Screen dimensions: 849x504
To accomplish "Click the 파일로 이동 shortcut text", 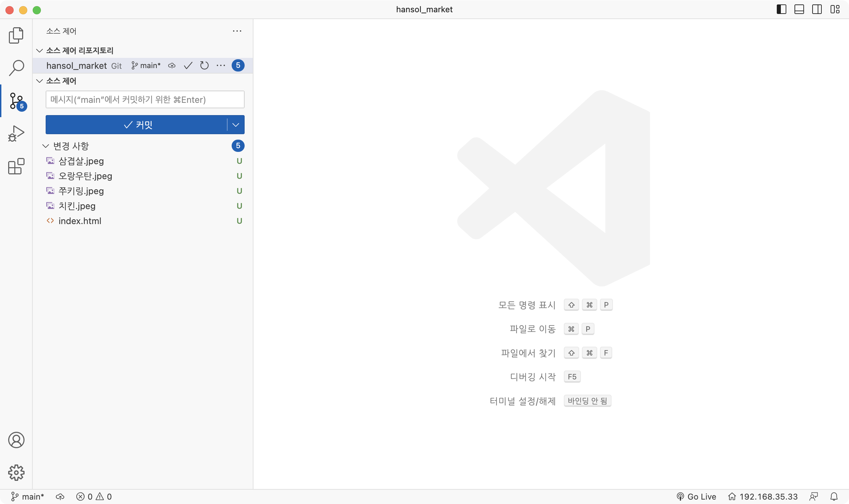I will pyautogui.click(x=532, y=329).
